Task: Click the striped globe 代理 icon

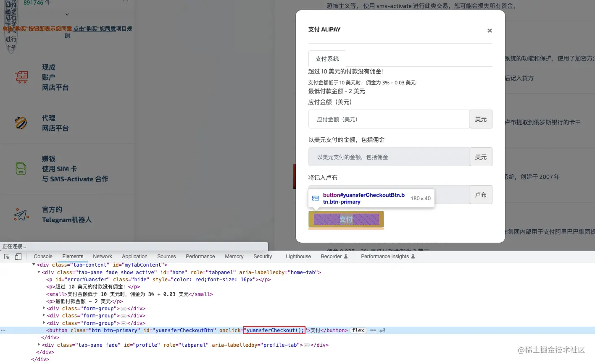Action: (21, 123)
